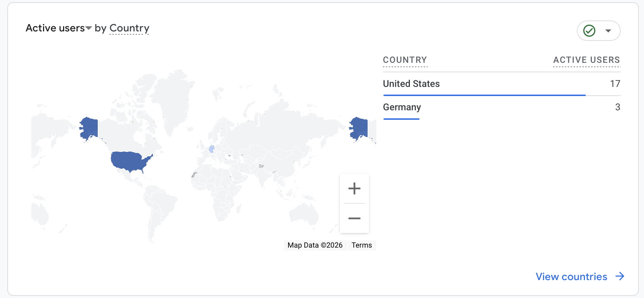Click the arrow icon beside View countries
The height and width of the screenshot is (298, 644).
click(x=620, y=276)
